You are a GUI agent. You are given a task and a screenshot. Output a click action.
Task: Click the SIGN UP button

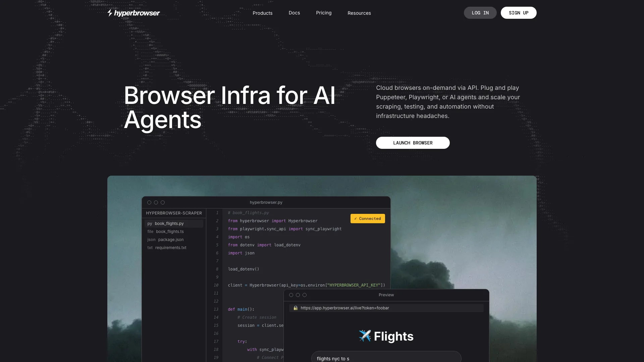coord(519,13)
